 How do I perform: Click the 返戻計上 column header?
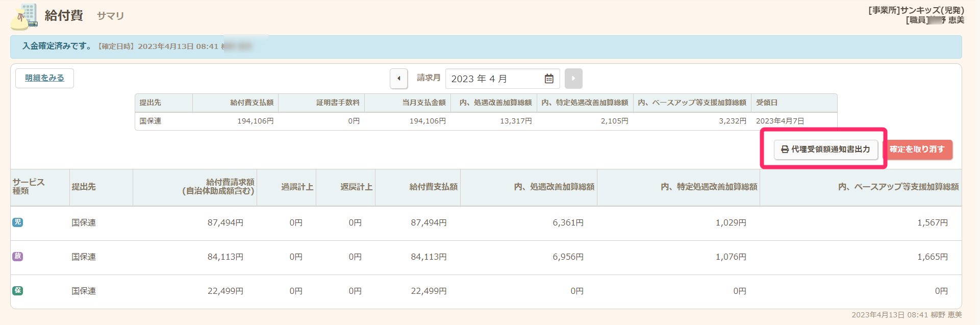(356, 187)
